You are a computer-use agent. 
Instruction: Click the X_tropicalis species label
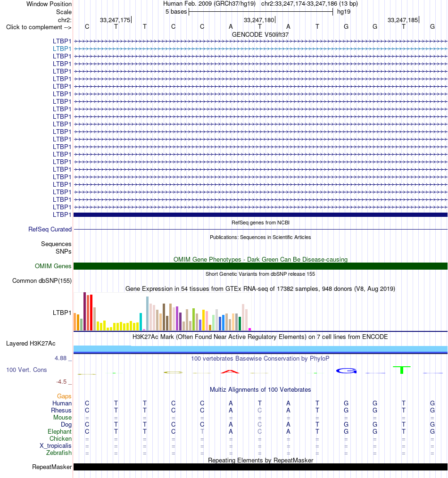tap(56, 445)
